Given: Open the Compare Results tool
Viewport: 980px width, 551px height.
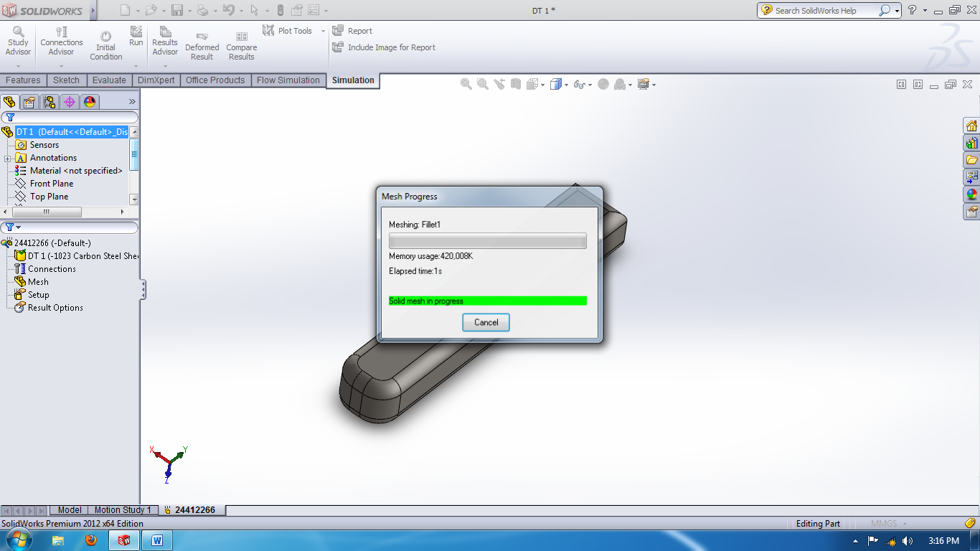Looking at the screenshot, I should coord(241,39).
